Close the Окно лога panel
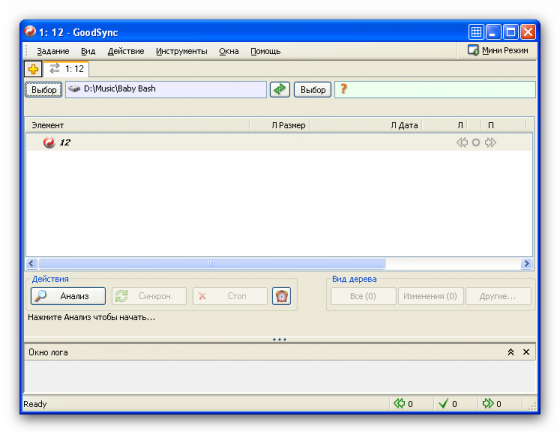Image resolution: width=560 pixels, height=434 pixels. pyautogui.click(x=526, y=352)
